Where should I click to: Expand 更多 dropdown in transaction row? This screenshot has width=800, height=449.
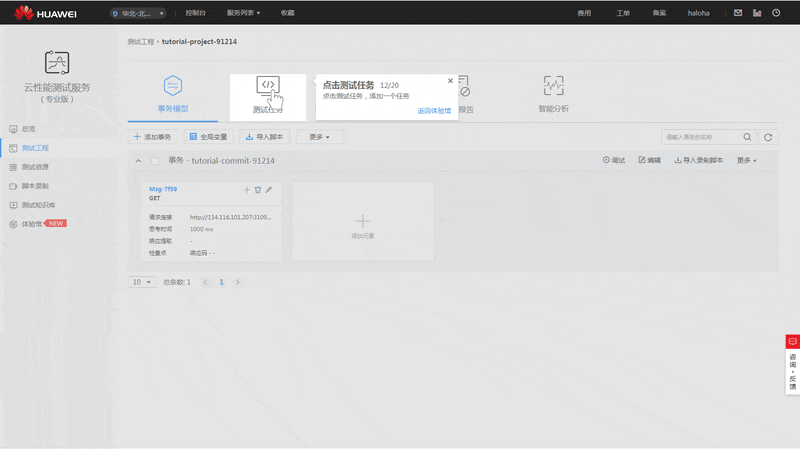tap(746, 160)
